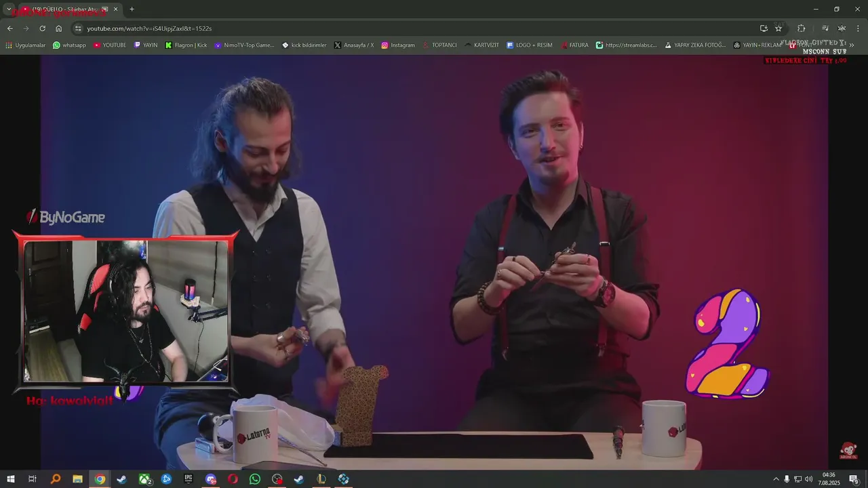Open the orange search app on taskbar

click(x=56, y=479)
